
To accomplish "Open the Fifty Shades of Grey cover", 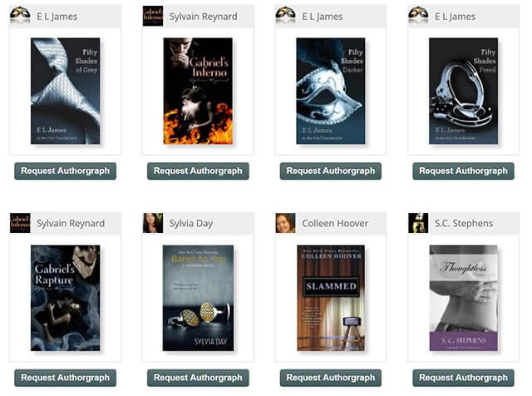I will coord(65,91).
